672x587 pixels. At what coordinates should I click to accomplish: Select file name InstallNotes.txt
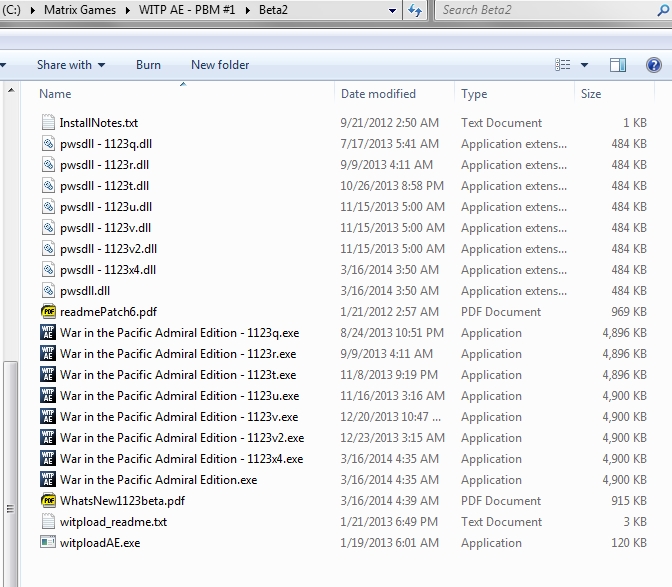click(99, 123)
